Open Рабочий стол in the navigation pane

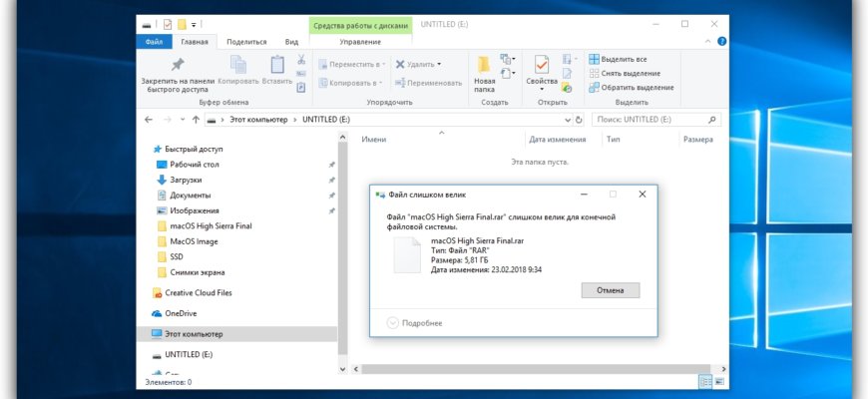point(189,165)
